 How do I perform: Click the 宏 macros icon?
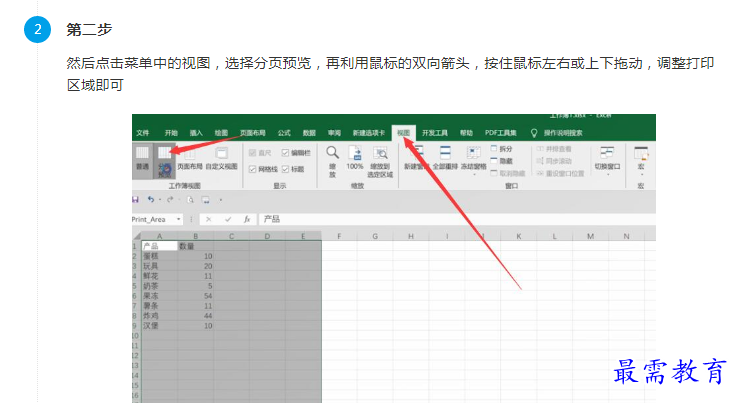[641, 153]
